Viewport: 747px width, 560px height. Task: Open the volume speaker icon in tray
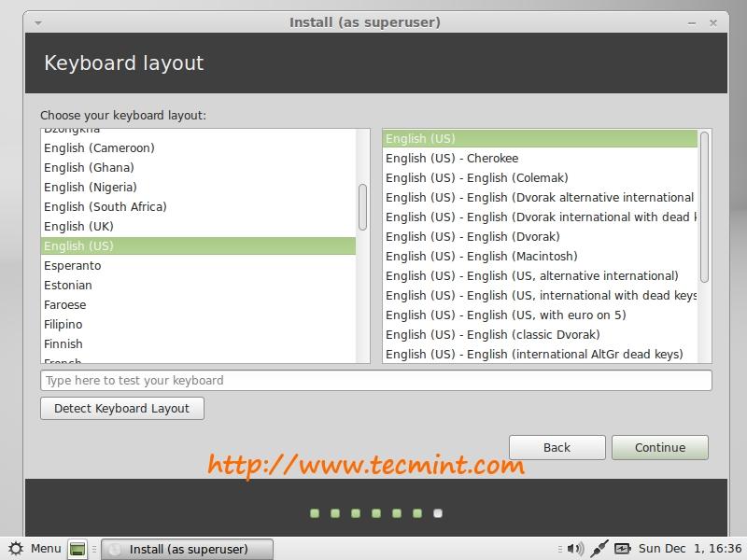575,549
